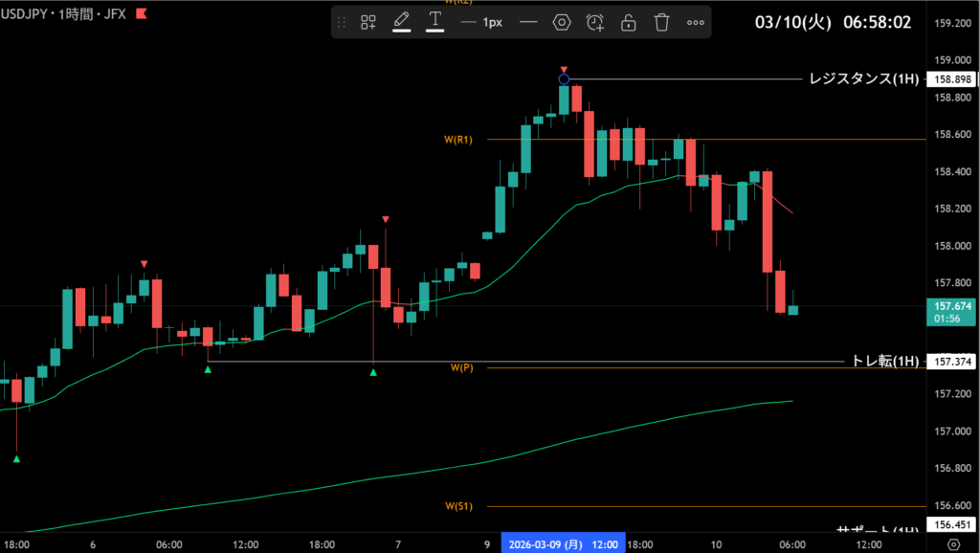Delete the drawing with the trash icon

point(661,22)
